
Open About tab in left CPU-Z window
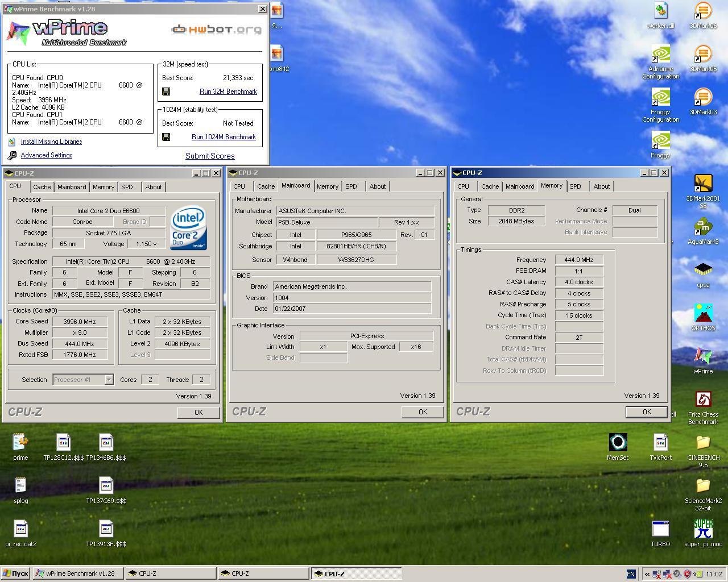click(x=153, y=187)
